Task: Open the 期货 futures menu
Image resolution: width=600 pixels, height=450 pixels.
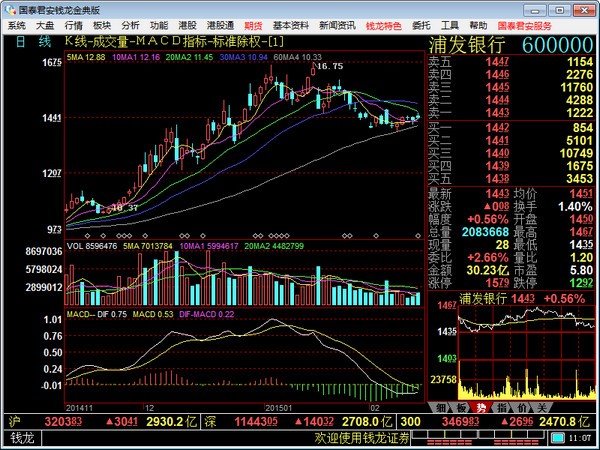Action: point(254,24)
